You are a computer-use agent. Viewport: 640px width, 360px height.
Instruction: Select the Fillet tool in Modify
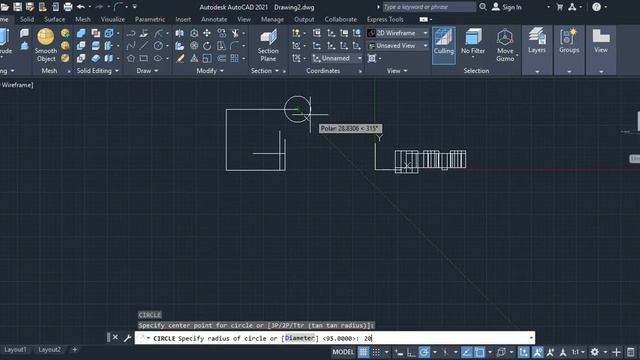[x=235, y=46]
